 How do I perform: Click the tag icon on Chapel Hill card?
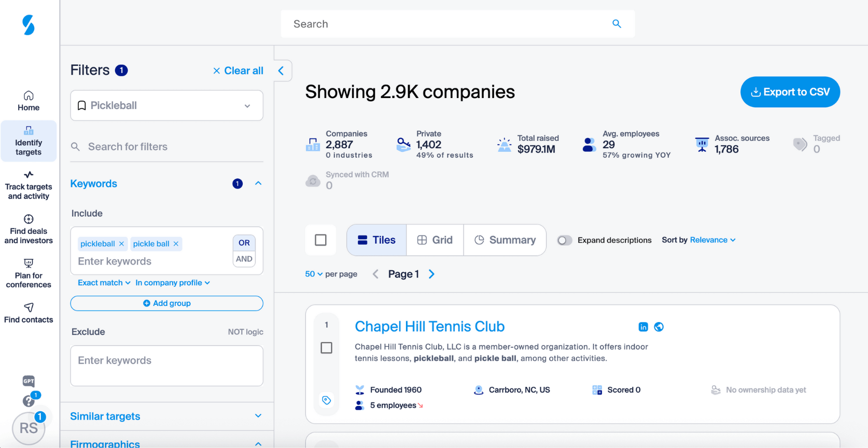(327, 400)
